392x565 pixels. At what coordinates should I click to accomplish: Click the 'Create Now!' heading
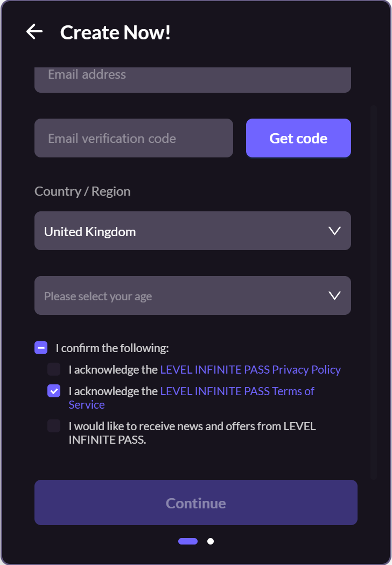(x=115, y=32)
